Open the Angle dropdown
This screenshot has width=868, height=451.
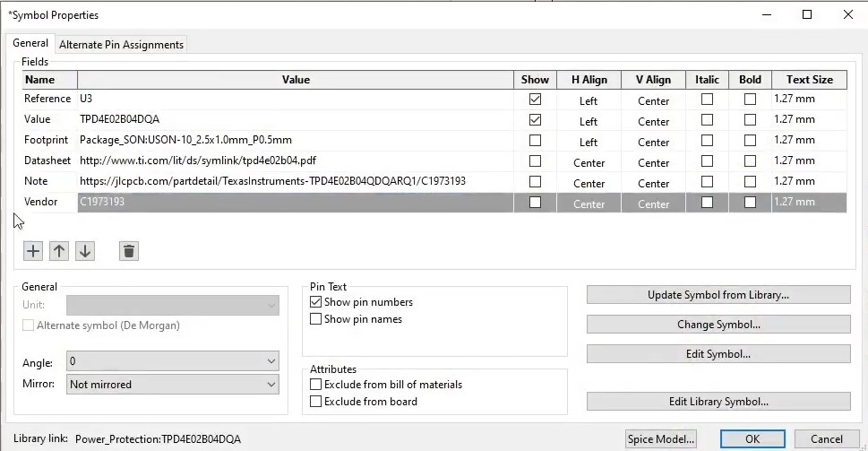pos(173,361)
